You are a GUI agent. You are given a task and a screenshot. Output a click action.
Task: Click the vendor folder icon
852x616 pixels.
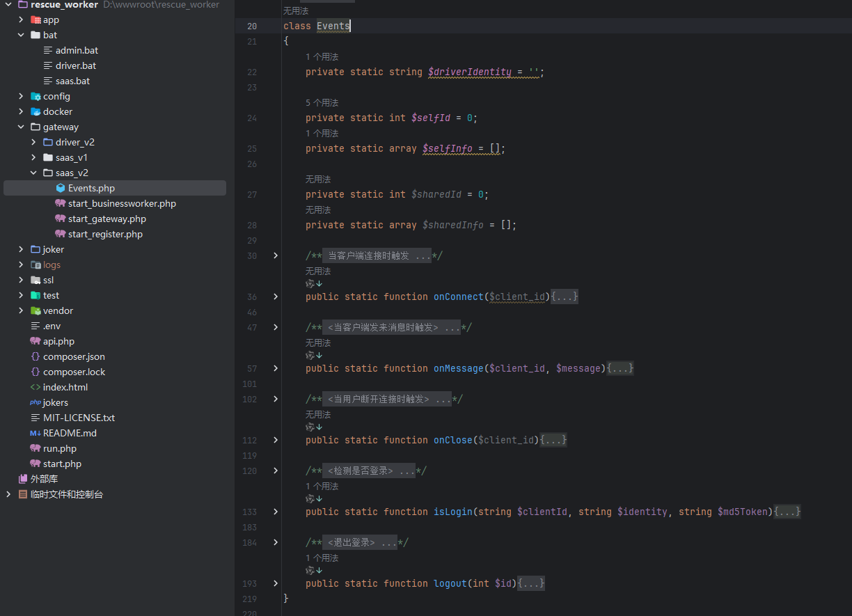click(35, 311)
